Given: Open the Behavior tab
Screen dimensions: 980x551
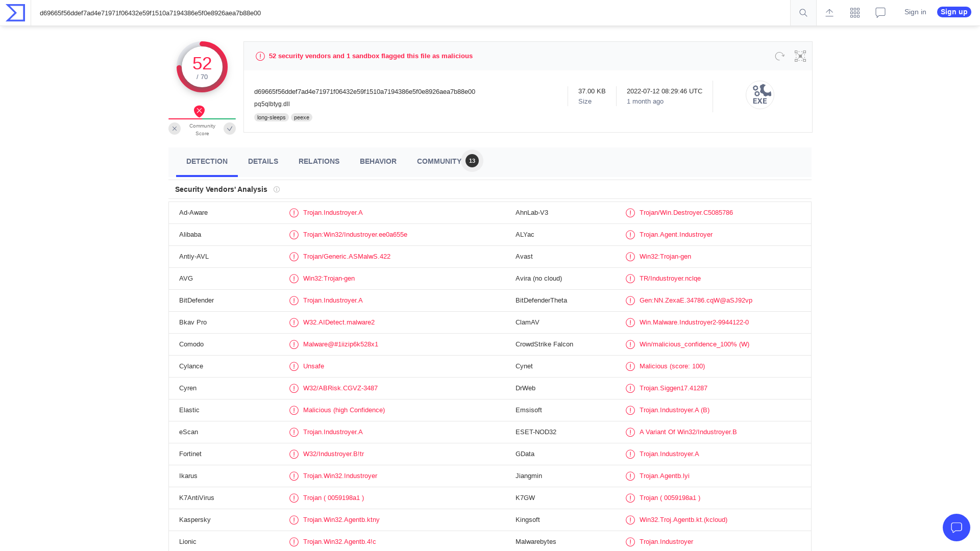Looking at the screenshot, I should point(378,161).
